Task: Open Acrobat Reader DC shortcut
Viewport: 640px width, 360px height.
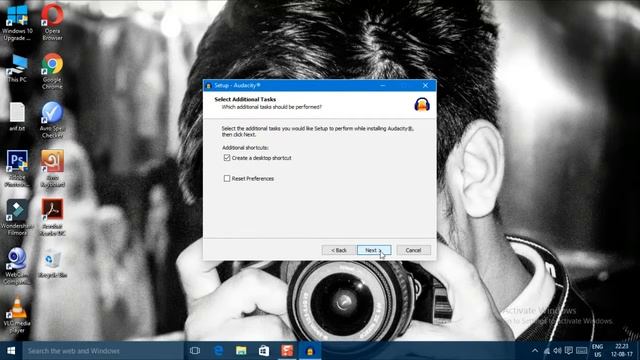Action: pos(52,218)
